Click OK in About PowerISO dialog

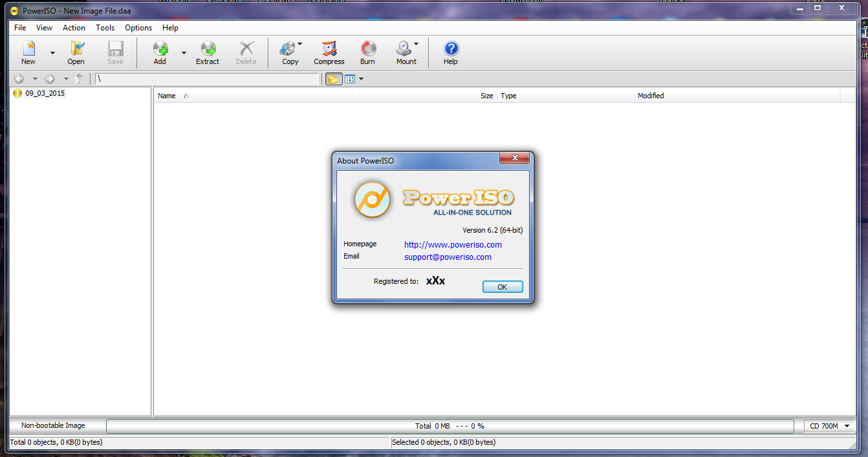[503, 287]
